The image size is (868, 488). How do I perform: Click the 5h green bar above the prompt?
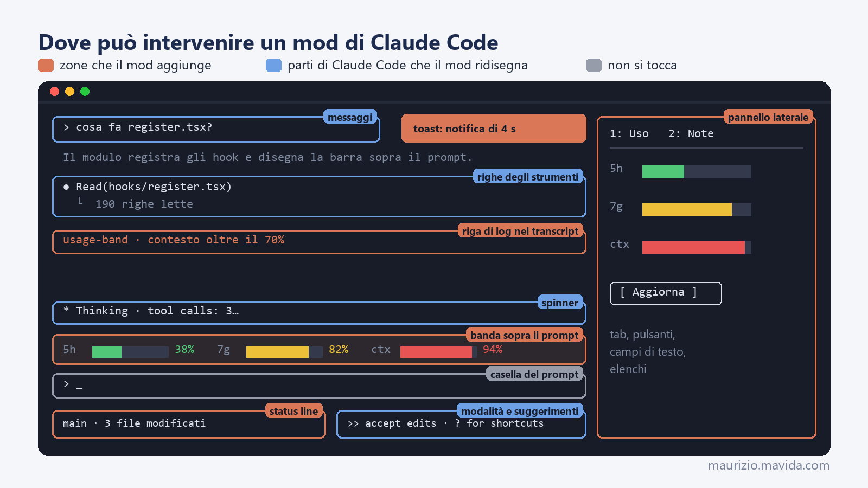point(107,352)
